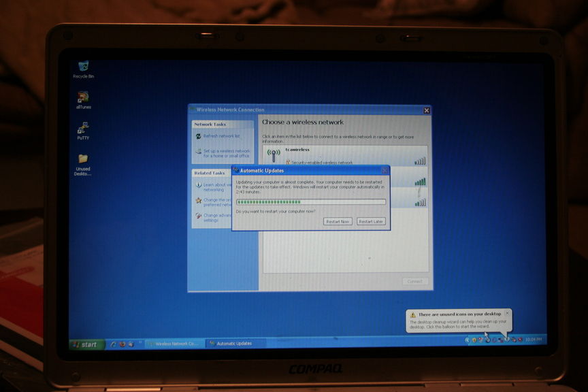Click Learn about wireless networking link
The width and height of the screenshot is (588, 392).
coord(218,187)
